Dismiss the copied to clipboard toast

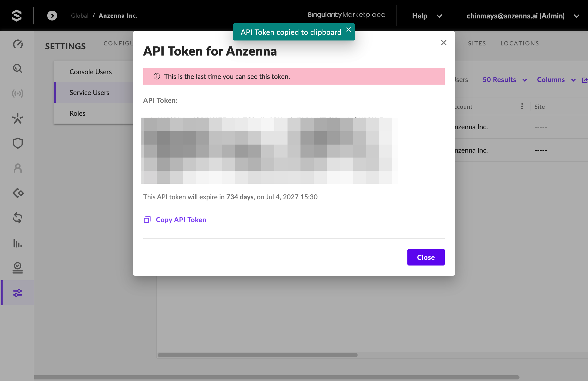click(349, 30)
